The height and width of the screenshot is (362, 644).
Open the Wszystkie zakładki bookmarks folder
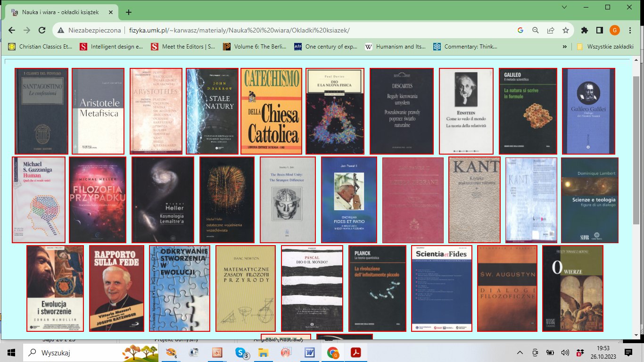[605, 47]
